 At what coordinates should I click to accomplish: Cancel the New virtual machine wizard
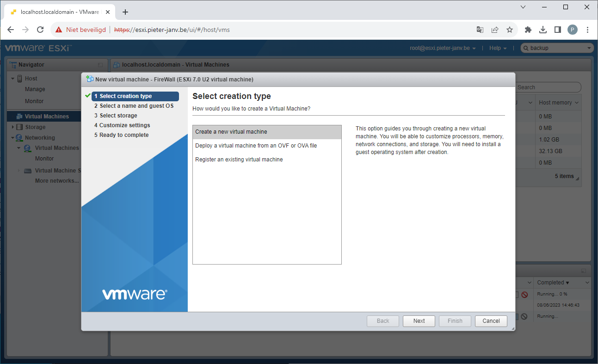coord(491,321)
